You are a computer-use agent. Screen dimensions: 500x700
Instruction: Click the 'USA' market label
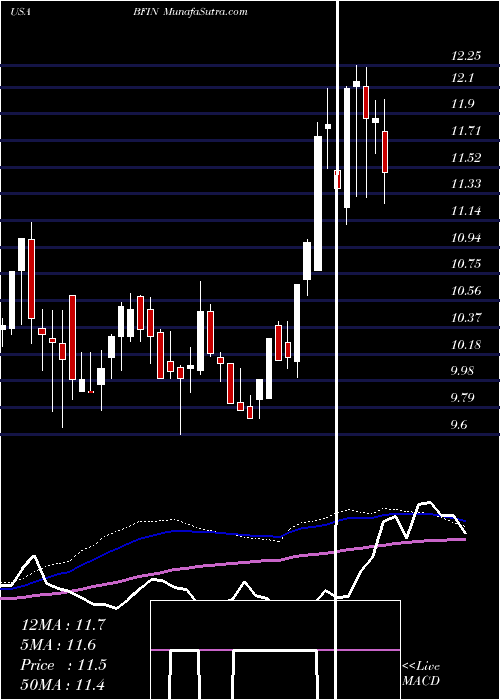(x=20, y=12)
